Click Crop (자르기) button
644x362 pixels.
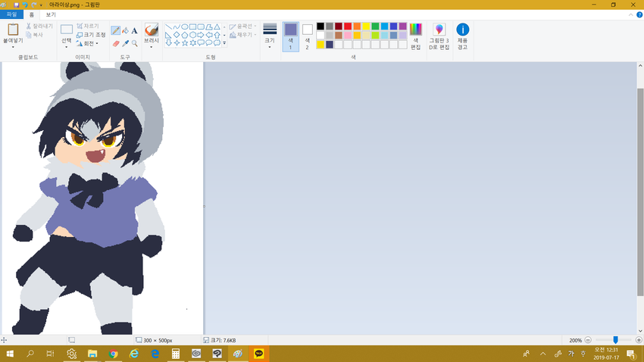pos(87,26)
